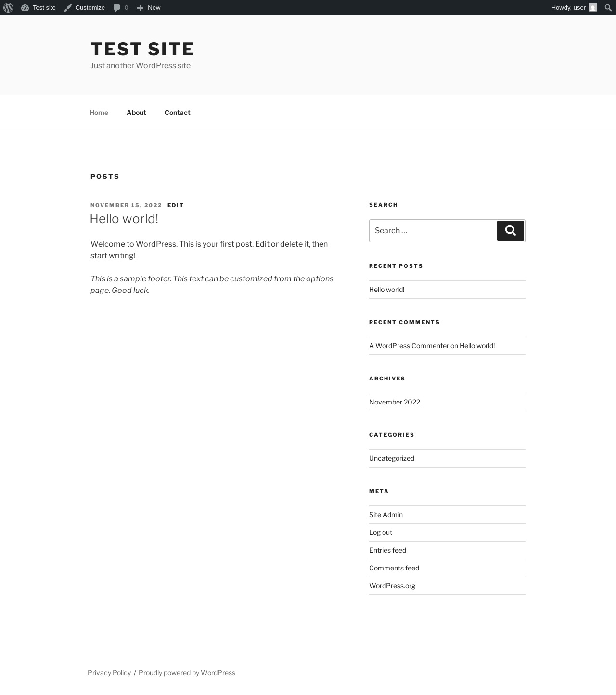Open the November 2022 archive link
616x695 pixels.
tap(394, 402)
